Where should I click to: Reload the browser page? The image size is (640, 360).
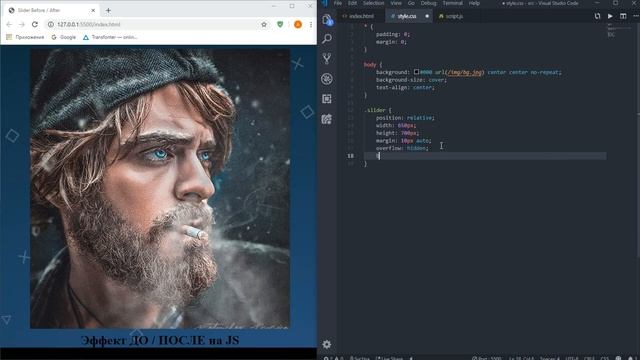pos(35,24)
